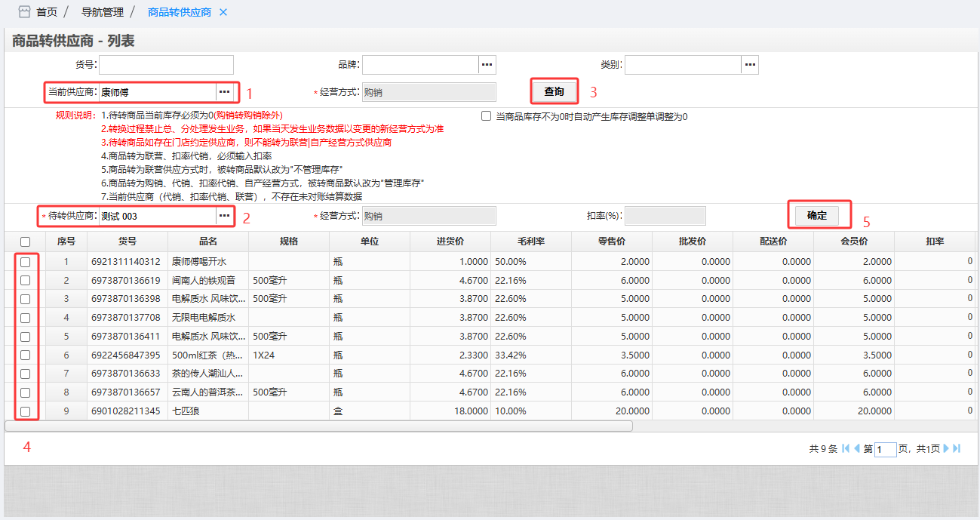This screenshot has width=980, height=520.
Task: Select checkbox for 七匹狼 row
Action: pyautogui.click(x=26, y=411)
